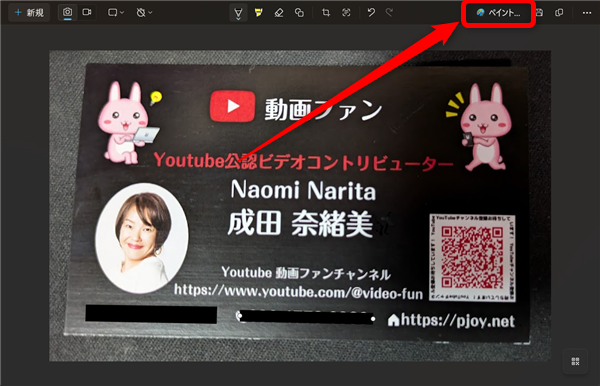Select the yellow highlighter tool
The height and width of the screenshot is (386, 600).
(259, 13)
